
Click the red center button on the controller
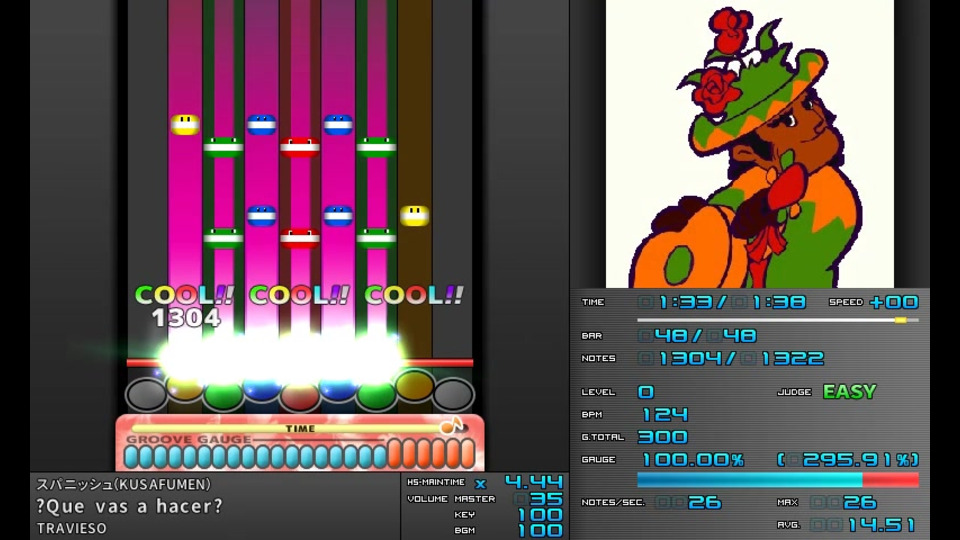pos(299,397)
